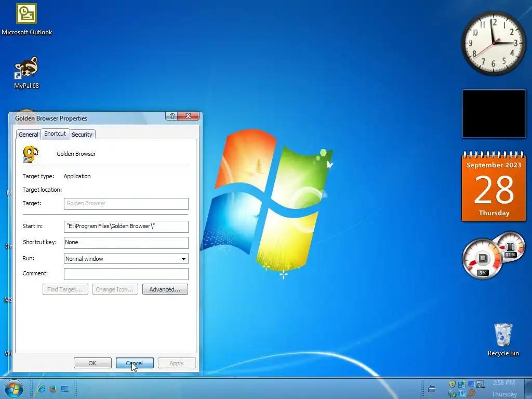Launch Firefox from the taskbar
Screen dimensions: 532x399
point(53,389)
